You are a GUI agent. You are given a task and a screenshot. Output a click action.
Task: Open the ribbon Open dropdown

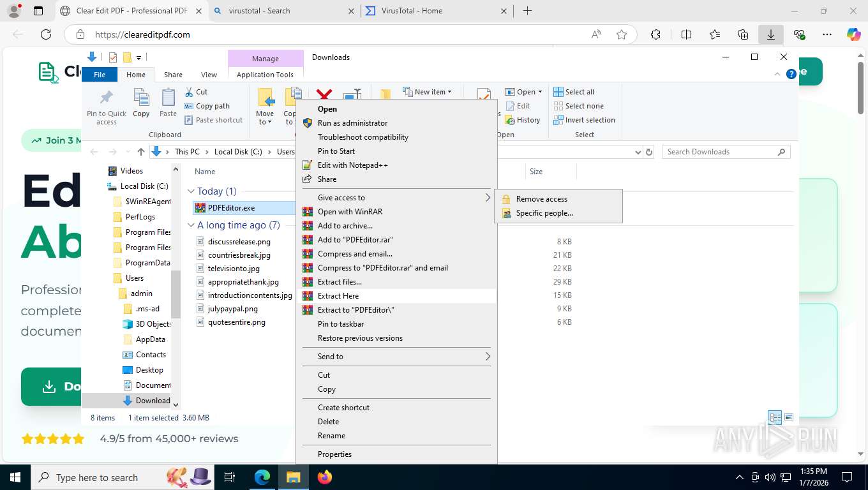click(x=523, y=92)
